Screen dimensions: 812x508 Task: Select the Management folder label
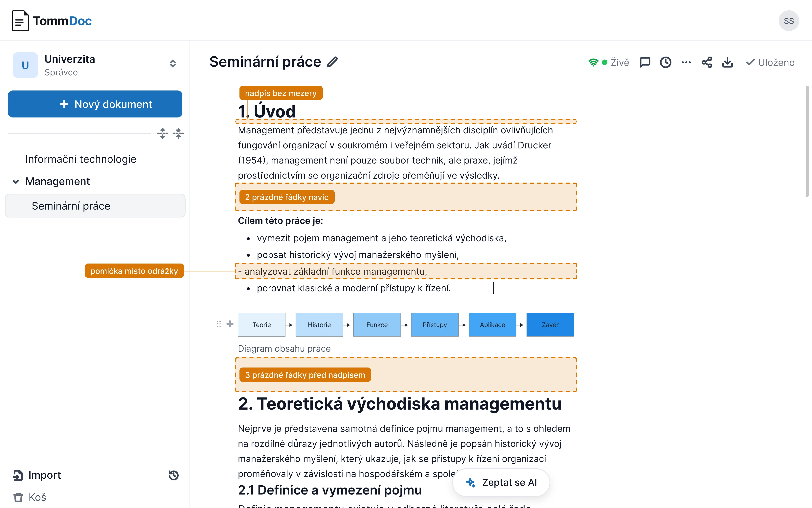pyautogui.click(x=58, y=181)
